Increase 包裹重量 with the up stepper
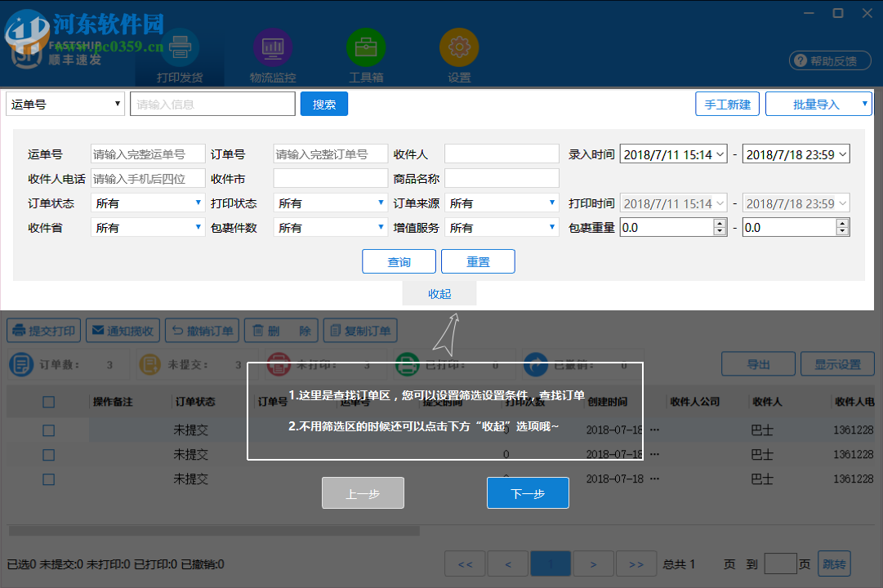The height and width of the screenshot is (588, 883). pos(720,223)
